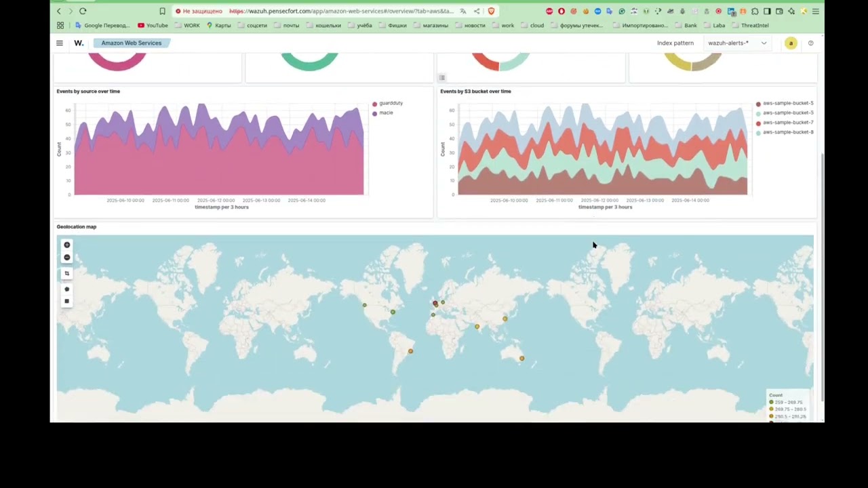This screenshot has width=868, height=488.
Task: Click the map legend '259 – 269.75' entry
Action: coord(786,403)
